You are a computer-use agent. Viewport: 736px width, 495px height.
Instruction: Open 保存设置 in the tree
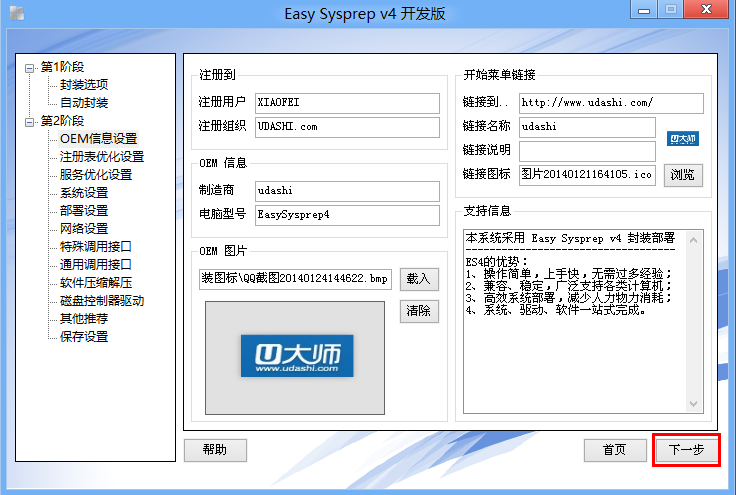click(x=84, y=337)
